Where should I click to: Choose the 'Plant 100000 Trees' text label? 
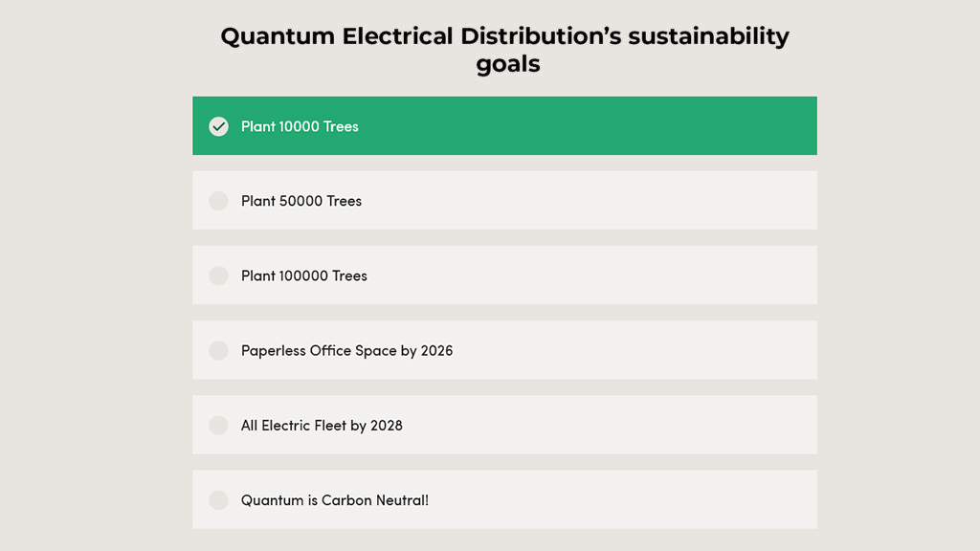pyautogui.click(x=304, y=275)
